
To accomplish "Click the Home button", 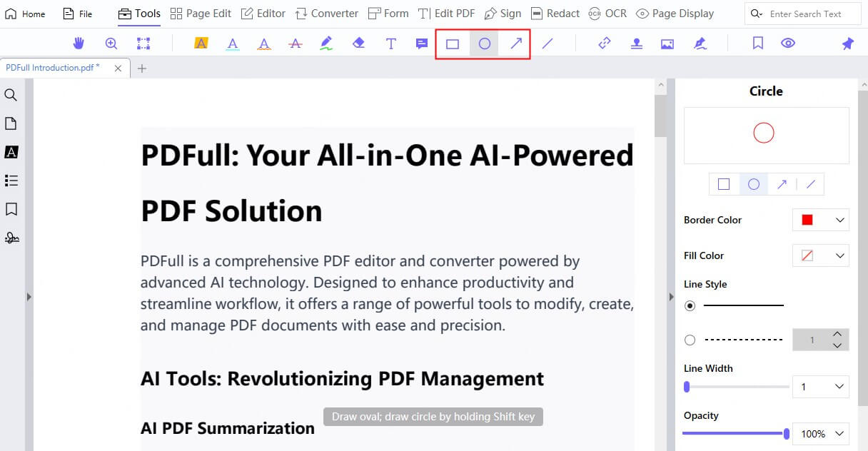I will (x=26, y=14).
